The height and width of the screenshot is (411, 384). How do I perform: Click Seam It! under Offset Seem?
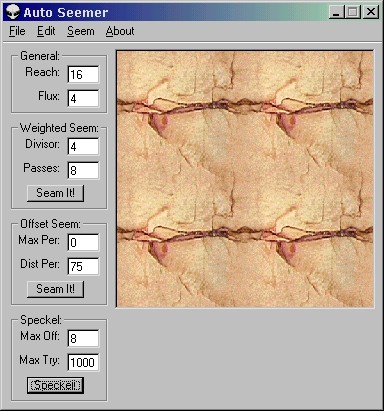pyautogui.click(x=55, y=289)
